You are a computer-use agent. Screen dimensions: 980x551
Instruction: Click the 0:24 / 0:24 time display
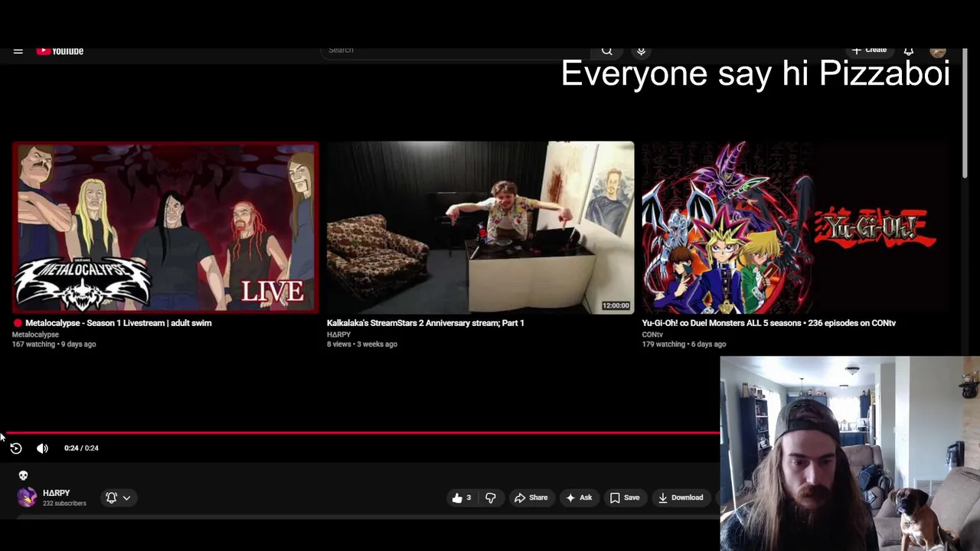point(81,448)
